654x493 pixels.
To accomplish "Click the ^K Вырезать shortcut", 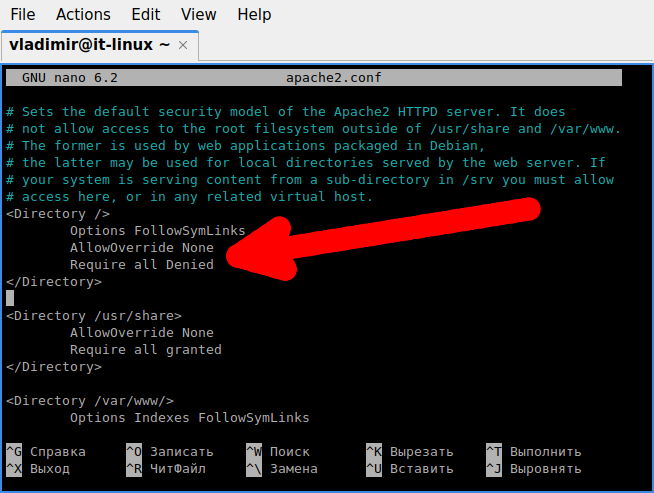I will (410, 452).
